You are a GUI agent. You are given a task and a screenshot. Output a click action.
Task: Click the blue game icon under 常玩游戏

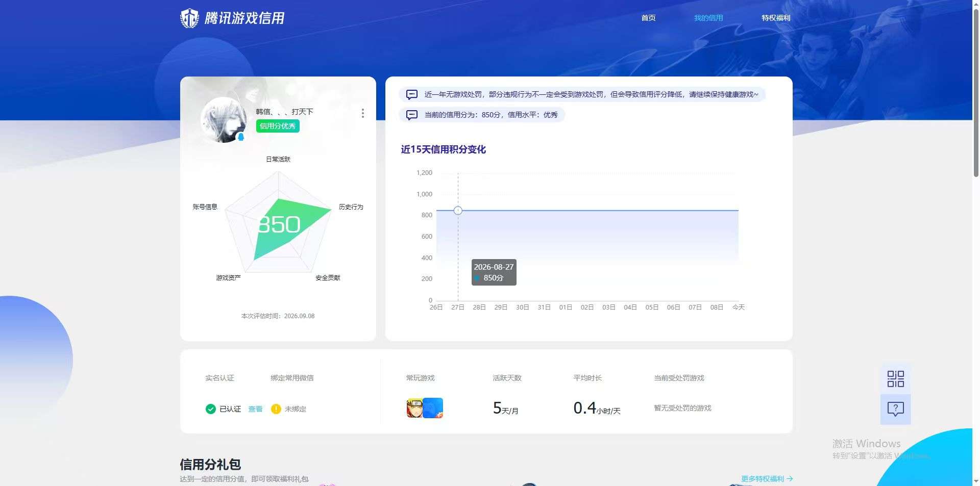coord(433,408)
